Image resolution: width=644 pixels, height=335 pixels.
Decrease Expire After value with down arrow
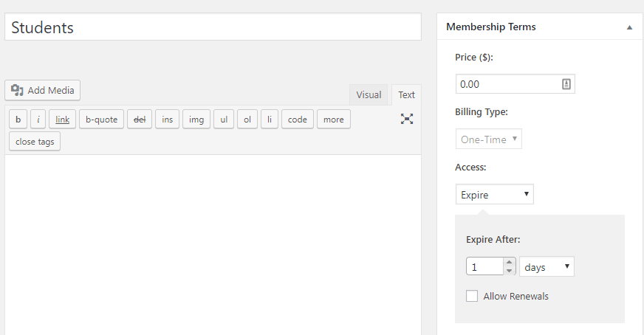(510, 271)
